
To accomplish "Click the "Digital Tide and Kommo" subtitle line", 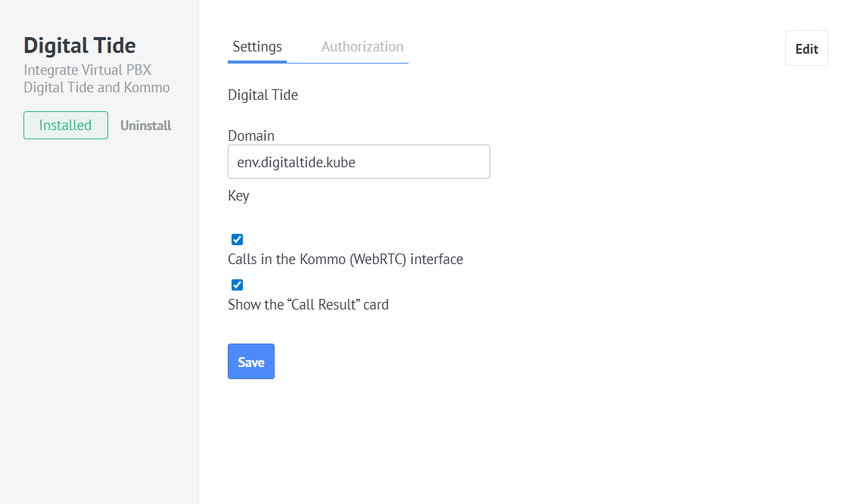I will [97, 88].
